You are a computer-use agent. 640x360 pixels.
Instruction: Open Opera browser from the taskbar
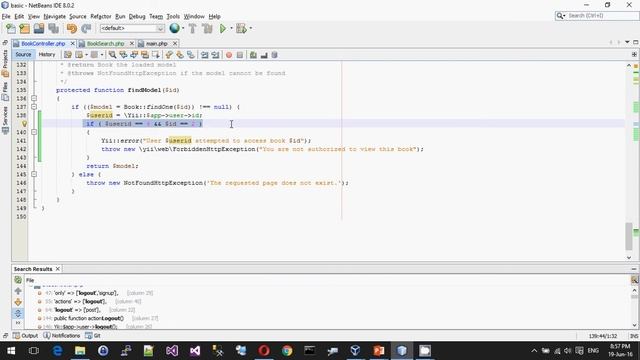click(x=264, y=351)
